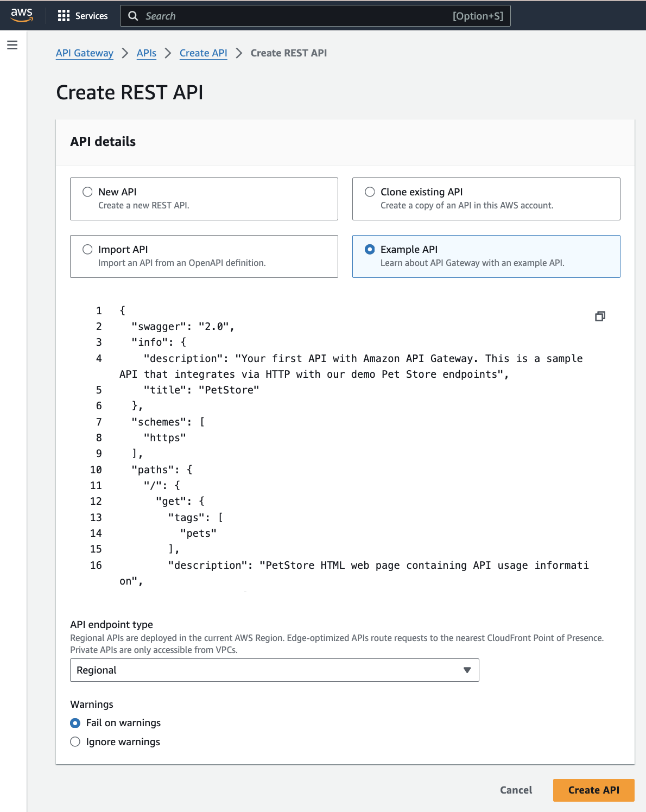Click the "schemes": [ code line
This screenshot has width=646, height=812.
coord(168,422)
